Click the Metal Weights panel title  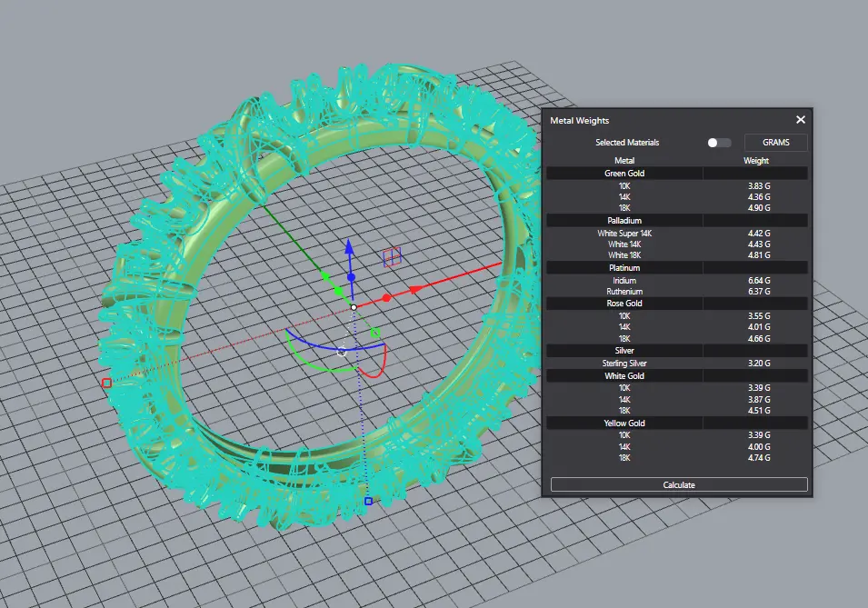[x=579, y=120]
